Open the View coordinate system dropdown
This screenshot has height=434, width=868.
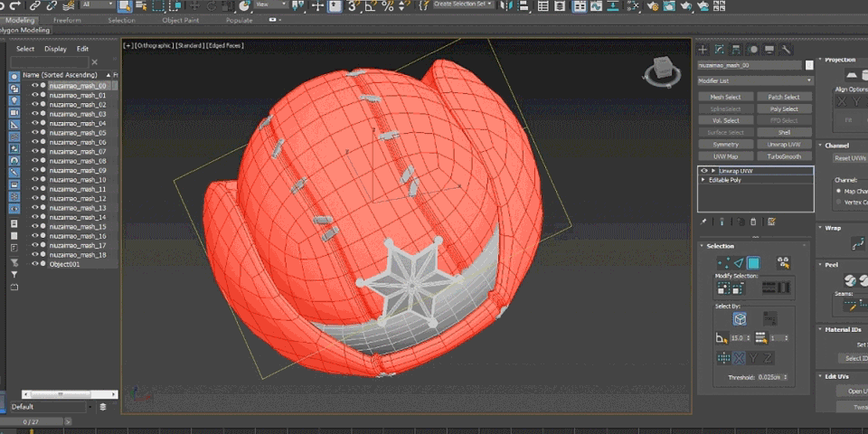point(271,5)
